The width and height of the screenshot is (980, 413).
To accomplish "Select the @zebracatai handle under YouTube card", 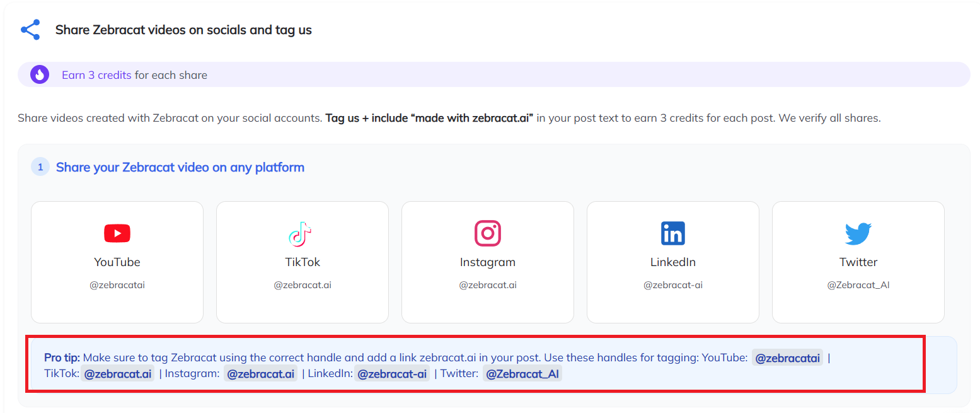I will click(117, 285).
